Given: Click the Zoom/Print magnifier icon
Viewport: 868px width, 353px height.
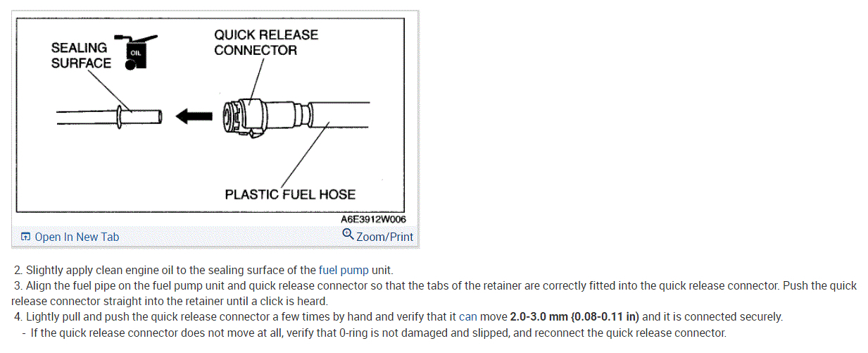Looking at the screenshot, I should click(348, 235).
